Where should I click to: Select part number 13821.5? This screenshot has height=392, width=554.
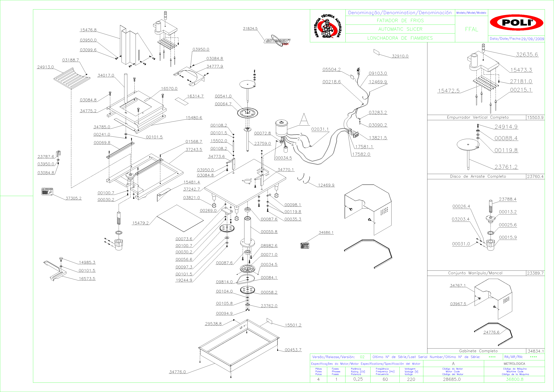pos(378,138)
